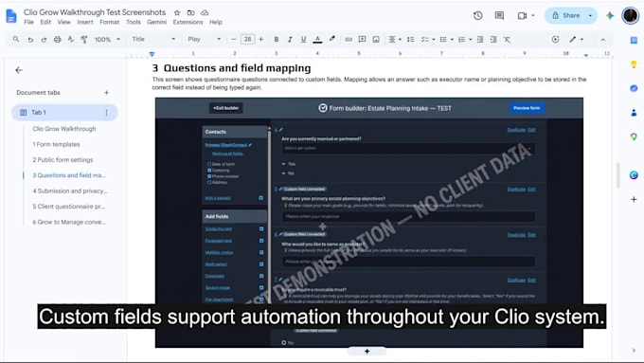This screenshot has height=363, width=644.
Task: Open Google account avatar
Action: [630, 15]
